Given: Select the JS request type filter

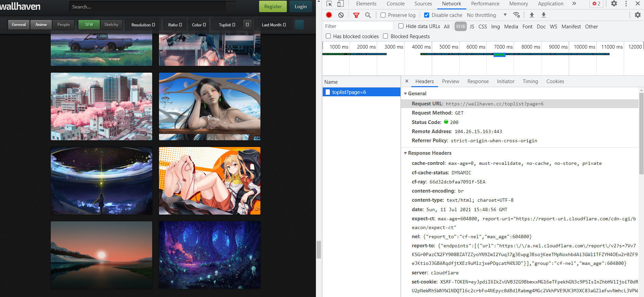Looking at the screenshot, I should (472, 26).
